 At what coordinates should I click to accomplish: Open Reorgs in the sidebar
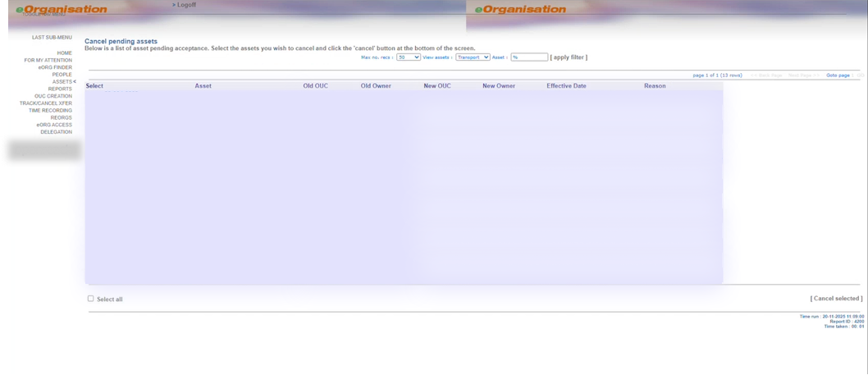pyautogui.click(x=61, y=118)
